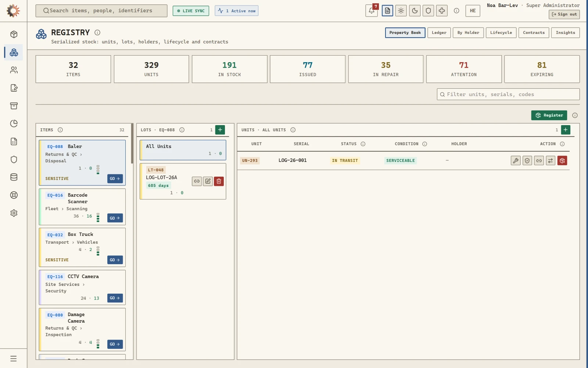Open the database section in sidebar
This screenshot has width=588, height=368.
(x=14, y=177)
